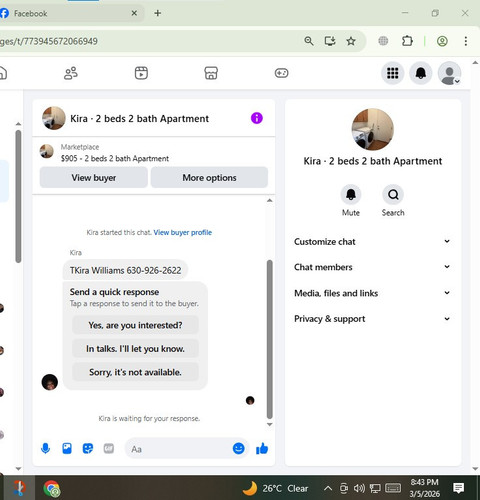Click Kira's dark avatar beside messages
The image size is (480, 500).
click(x=50, y=382)
